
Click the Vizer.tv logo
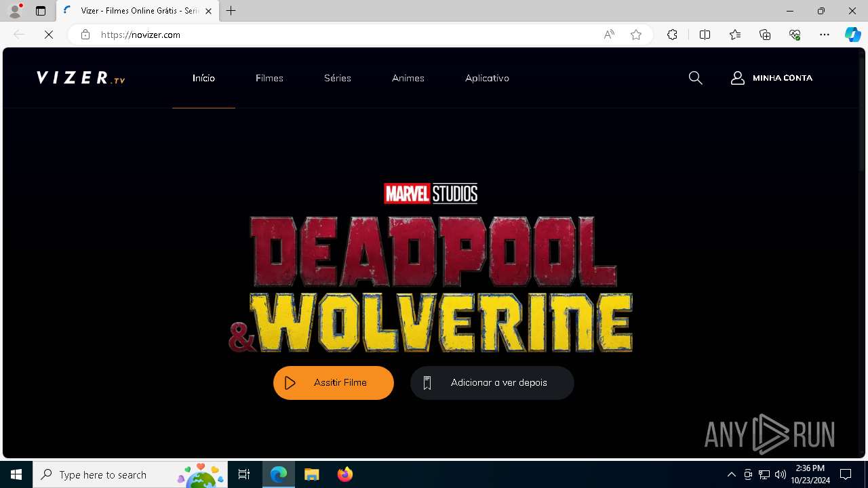click(81, 78)
